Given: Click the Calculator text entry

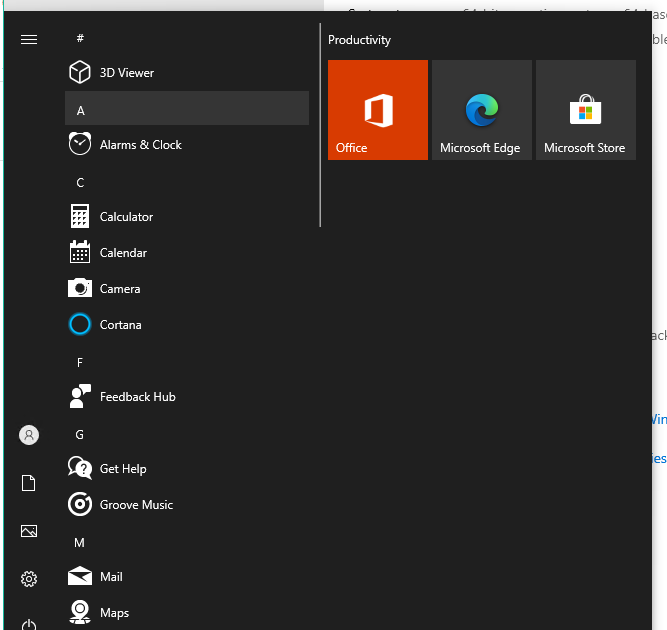Looking at the screenshot, I should point(126,217).
